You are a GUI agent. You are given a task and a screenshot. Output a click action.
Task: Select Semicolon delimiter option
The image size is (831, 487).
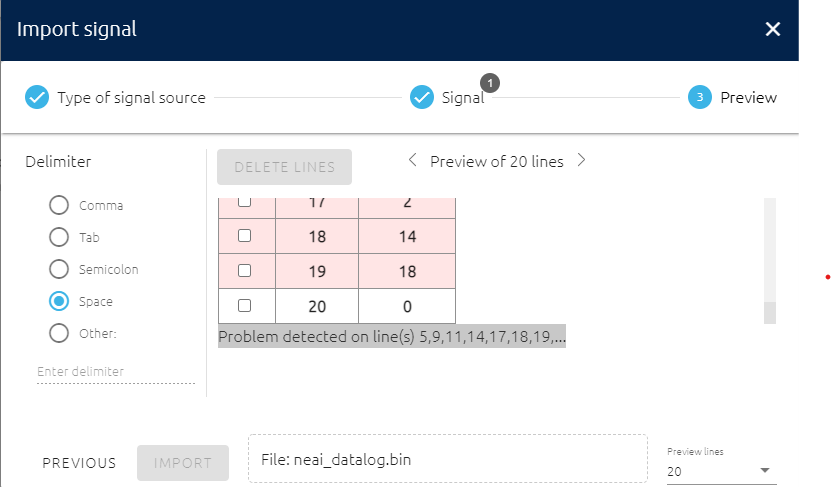tap(59, 269)
